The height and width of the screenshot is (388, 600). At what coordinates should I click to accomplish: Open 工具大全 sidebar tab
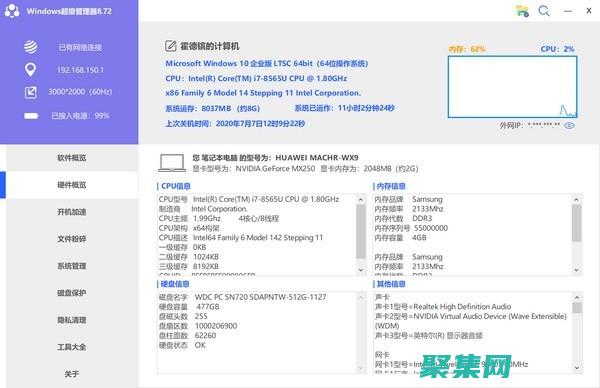[x=72, y=347]
